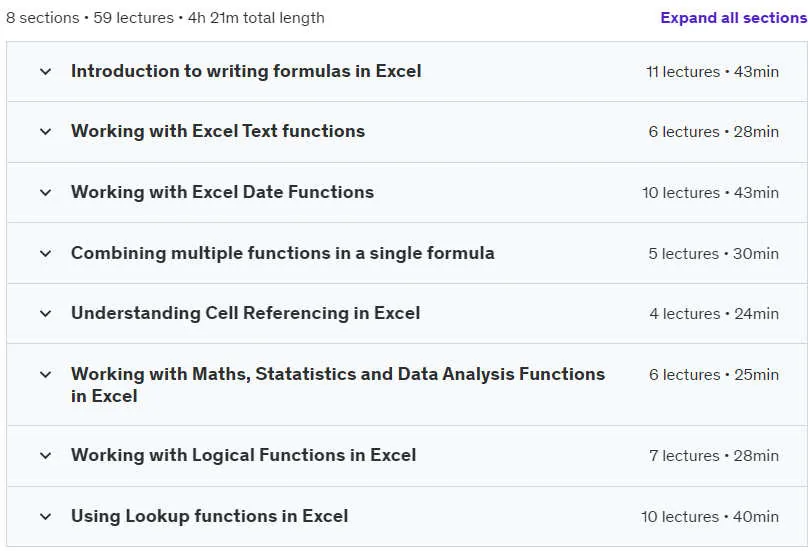Click the 5 lectures • 30min label
Viewport: 808px width, 551px height.
(713, 254)
